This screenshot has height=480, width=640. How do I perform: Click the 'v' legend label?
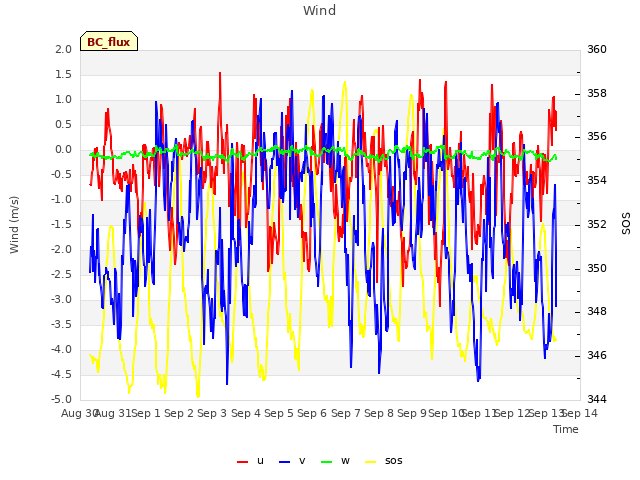click(x=302, y=461)
